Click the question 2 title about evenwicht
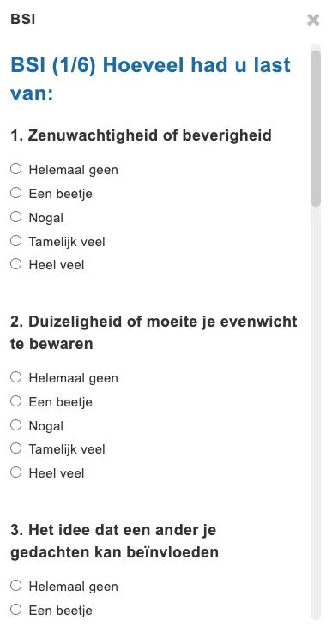Screen dimensions: 332x644 (x=154, y=332)
